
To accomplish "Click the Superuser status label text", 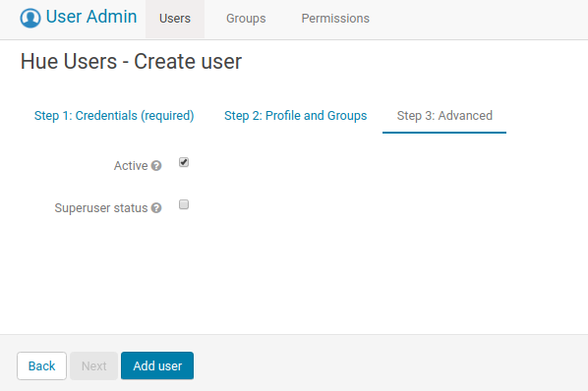I will point(101,208).
